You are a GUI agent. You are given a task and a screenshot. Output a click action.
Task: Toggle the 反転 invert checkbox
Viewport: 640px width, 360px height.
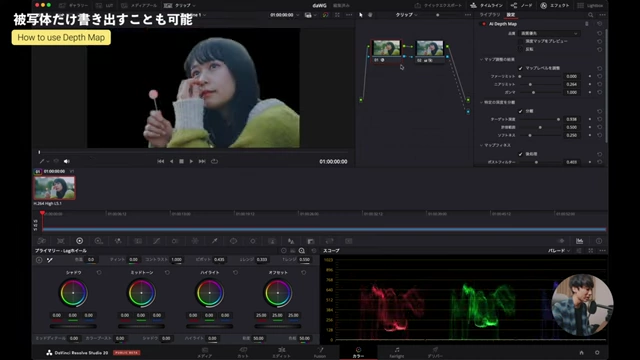(520, 49)
